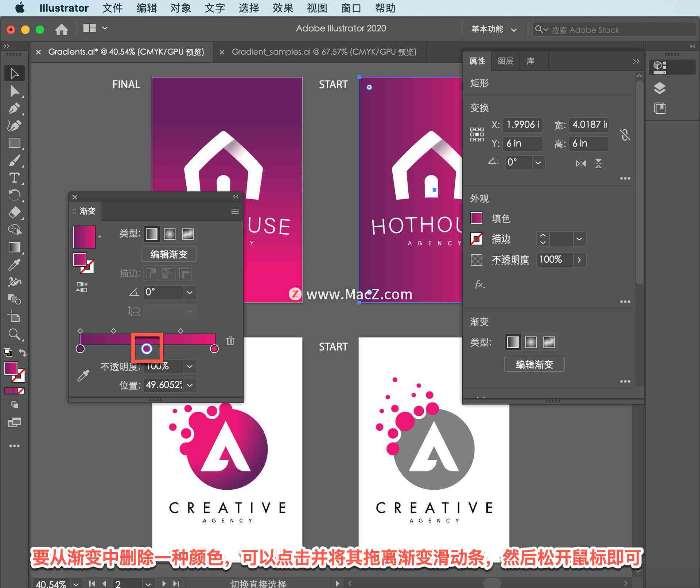Select the Type tool
Viewport: 700px width, 588px height.
15,178
